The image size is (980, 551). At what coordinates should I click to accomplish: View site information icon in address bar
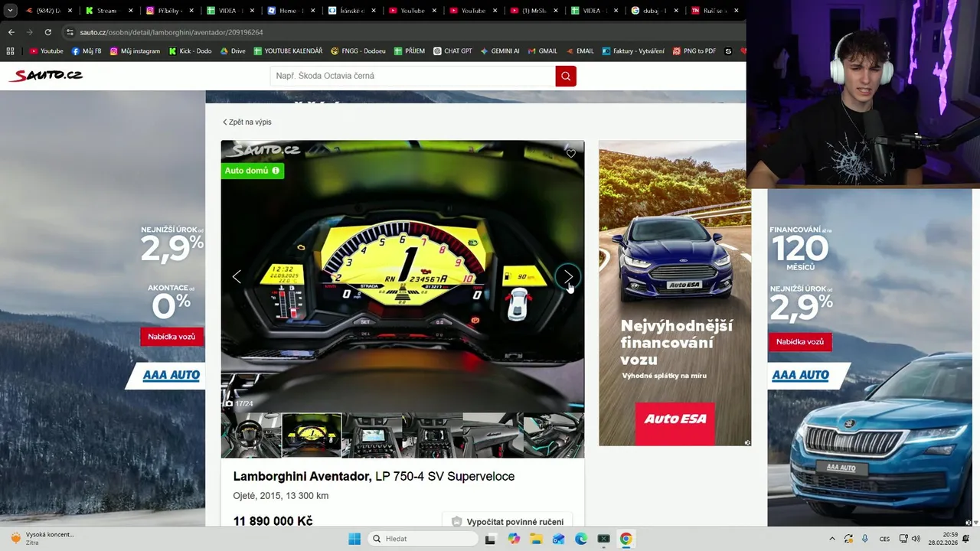click(x=70, y=32)
